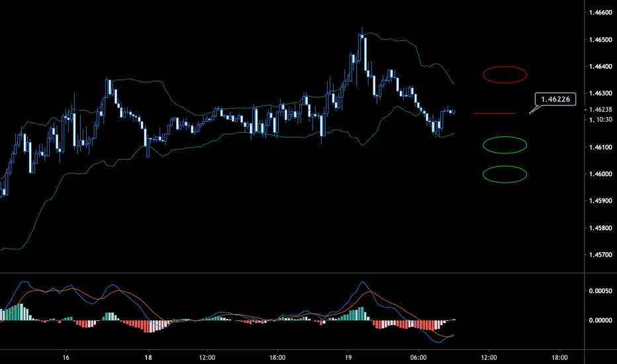The width and height of the screenshot is (617, 364).
Task: Click the 1.46300 price scale label
Action: pyautogui.click(x=600, y=93)
